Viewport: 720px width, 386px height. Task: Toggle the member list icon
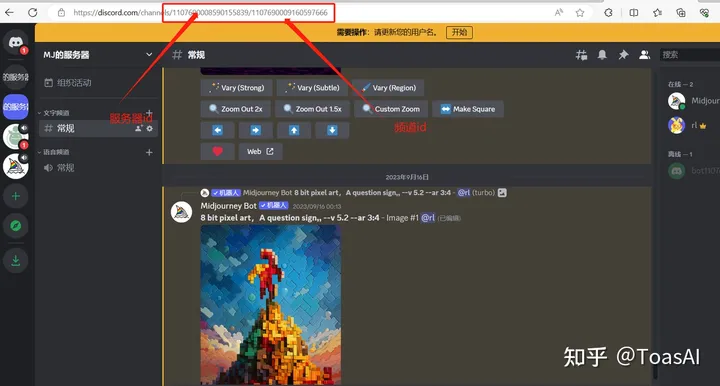(x=645, y=55)
